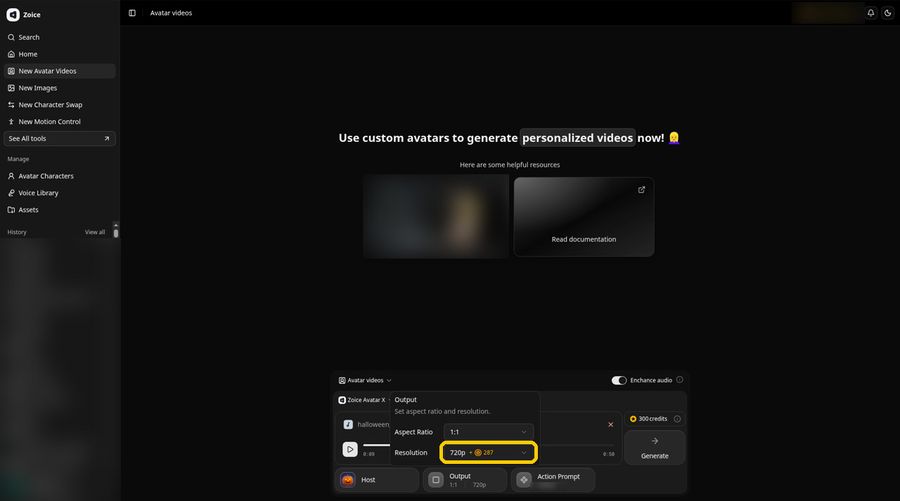Toggle dark mode with the moon icon

pos(887,13)
